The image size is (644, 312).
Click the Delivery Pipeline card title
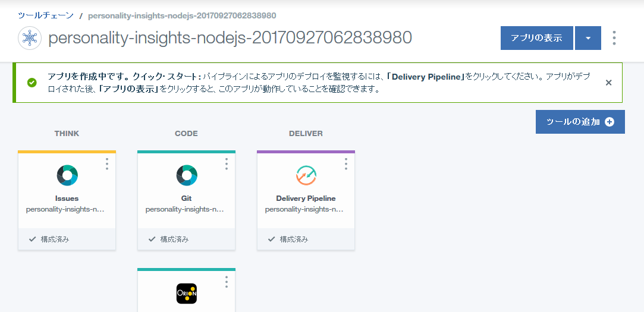coord(306,198)
